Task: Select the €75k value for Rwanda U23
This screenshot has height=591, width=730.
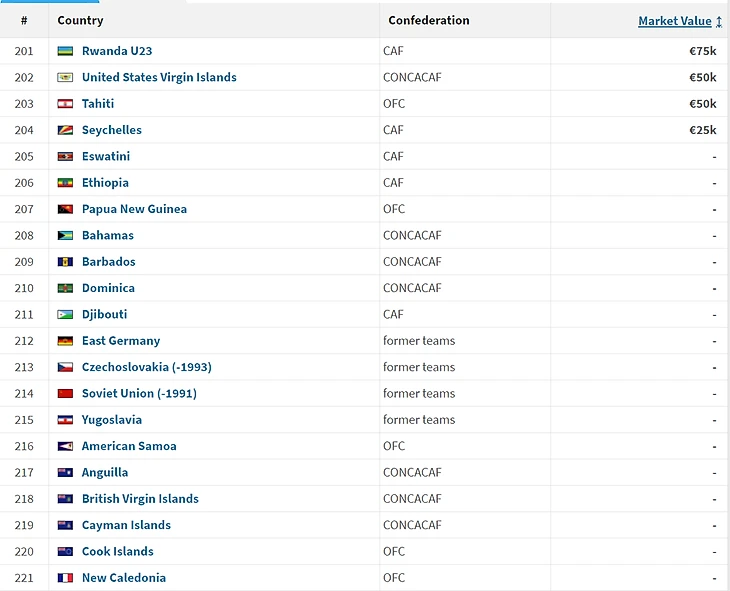Action: (703, 51)
